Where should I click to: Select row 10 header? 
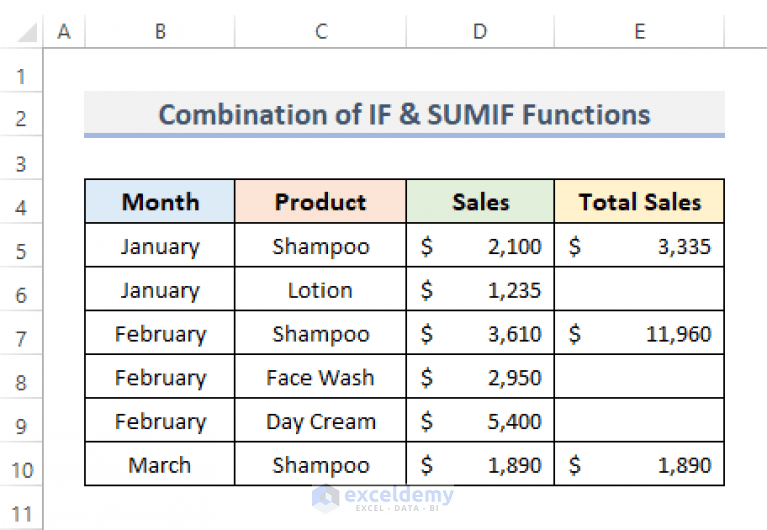(x=21, y=464)
